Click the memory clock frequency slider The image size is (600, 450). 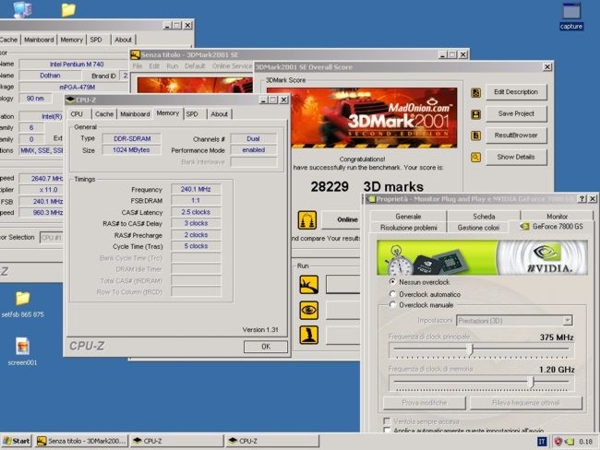pos(530,382)
